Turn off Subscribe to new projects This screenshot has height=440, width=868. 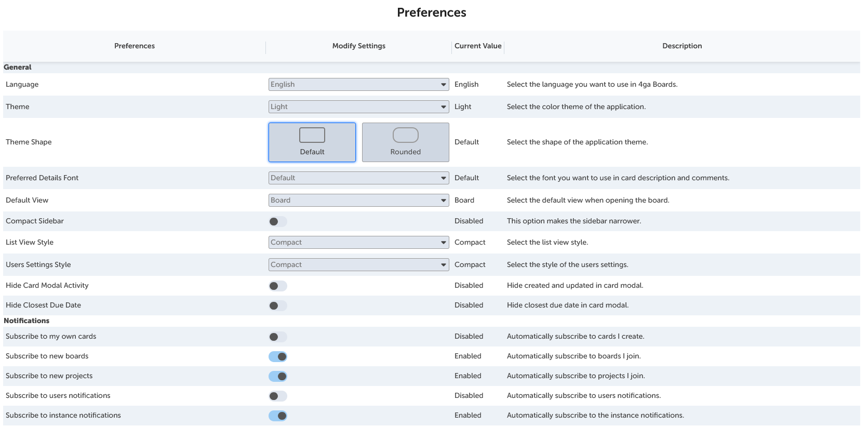[277, 377]
